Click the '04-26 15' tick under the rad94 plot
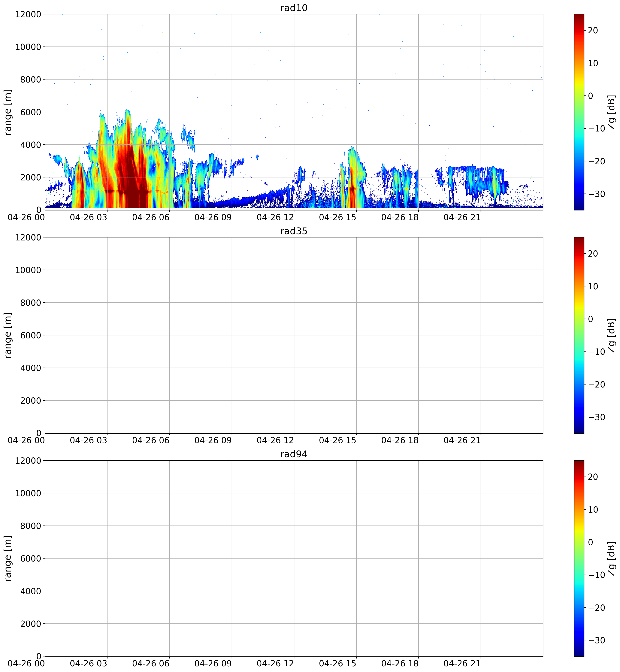 pos(338,663)
